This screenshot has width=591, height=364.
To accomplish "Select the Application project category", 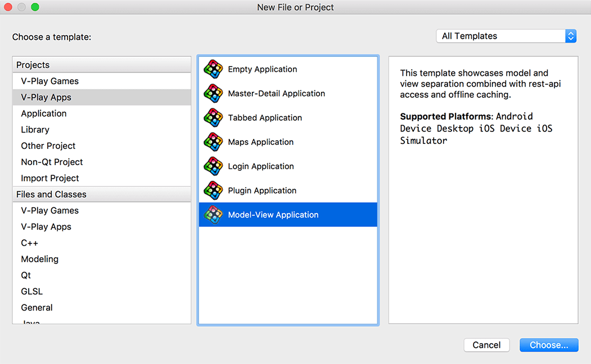I will tap(102, 113).
